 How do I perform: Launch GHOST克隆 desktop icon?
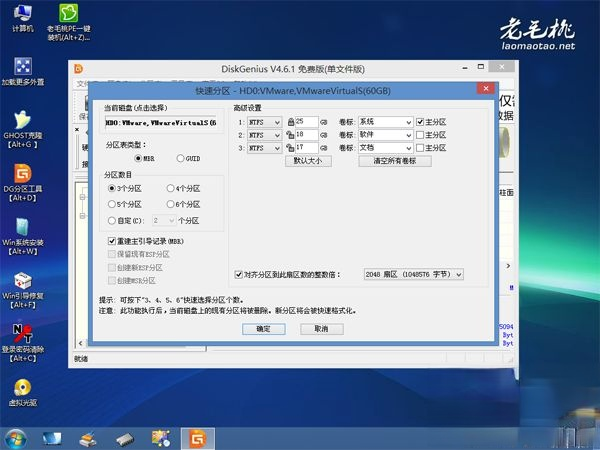pos(23,129)
